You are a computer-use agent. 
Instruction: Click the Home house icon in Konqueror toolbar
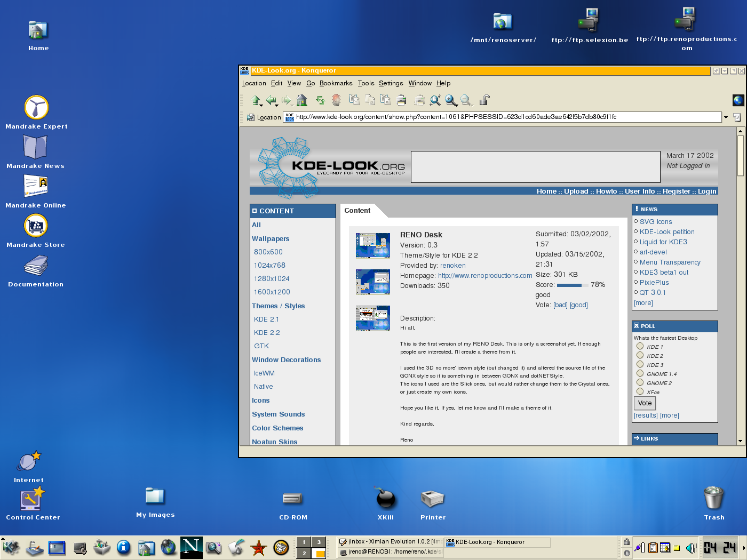(x=302, y=100)
